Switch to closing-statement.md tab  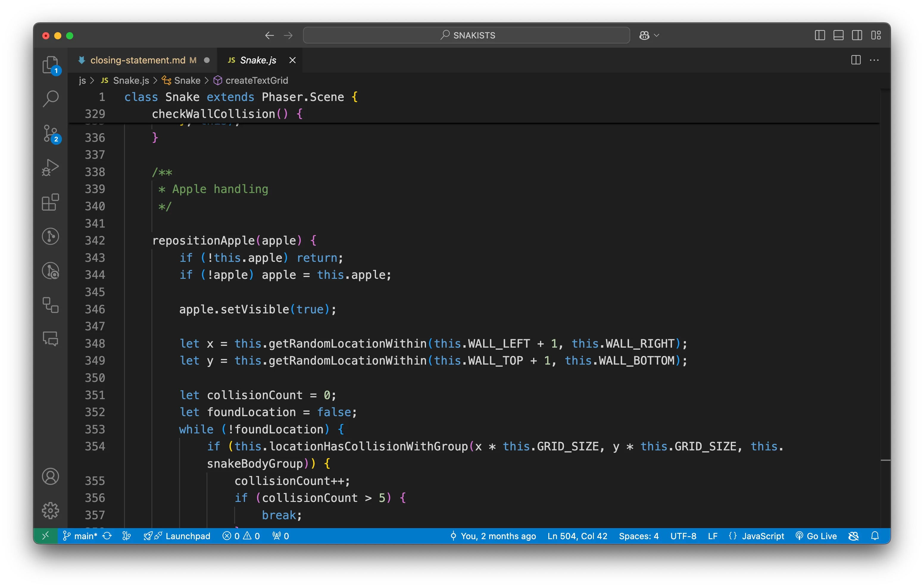[x=143, y=60]
